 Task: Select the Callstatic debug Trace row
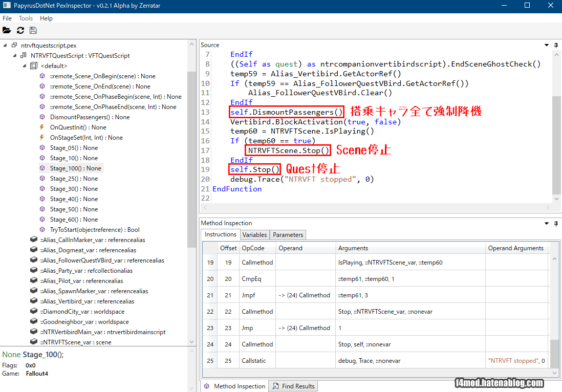(x=376, y=361)
